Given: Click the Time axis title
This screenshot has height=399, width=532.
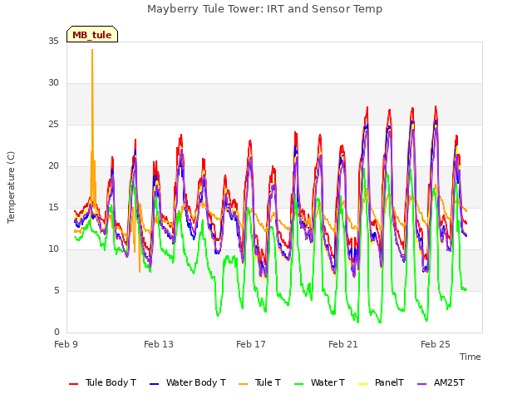Looking at the screenshot, I should [470, 357].
